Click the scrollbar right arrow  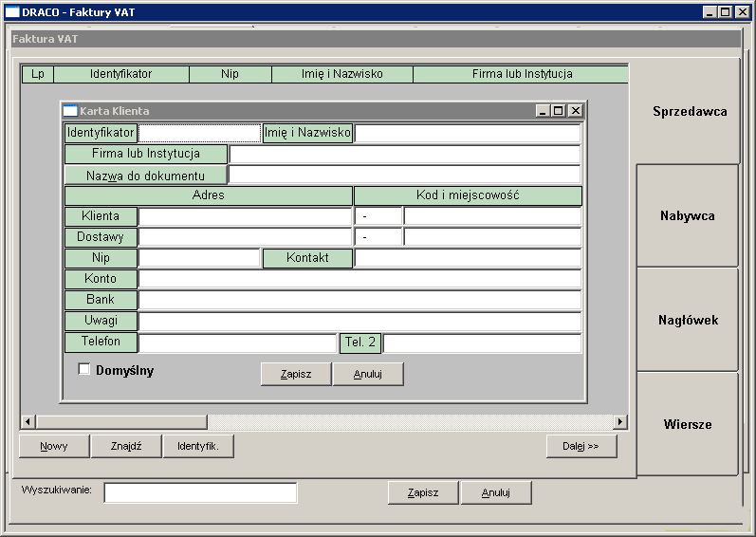point(620,422)
